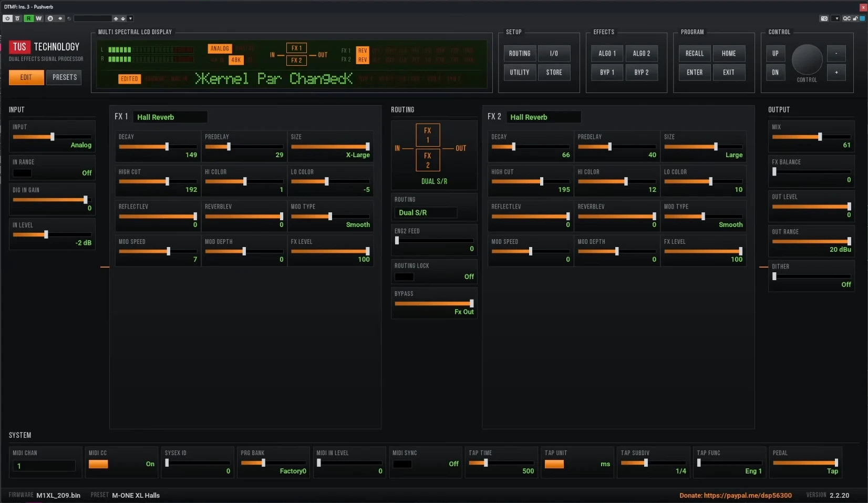This screenshot has width=868, height=503.
Task: Click the plus button in Control section
Action: pyautogui.click(x=836, y=73)
